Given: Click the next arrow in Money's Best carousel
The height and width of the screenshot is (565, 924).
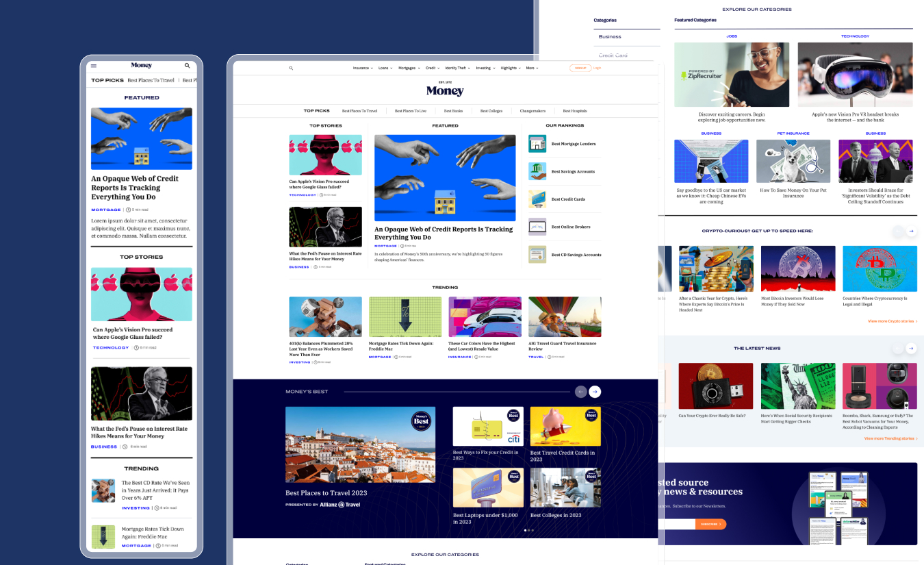Looking at the screenshot, I should [x=595, y=392].
